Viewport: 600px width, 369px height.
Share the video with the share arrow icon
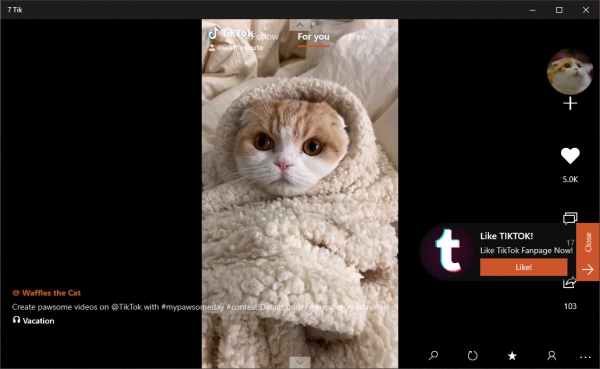569,283
